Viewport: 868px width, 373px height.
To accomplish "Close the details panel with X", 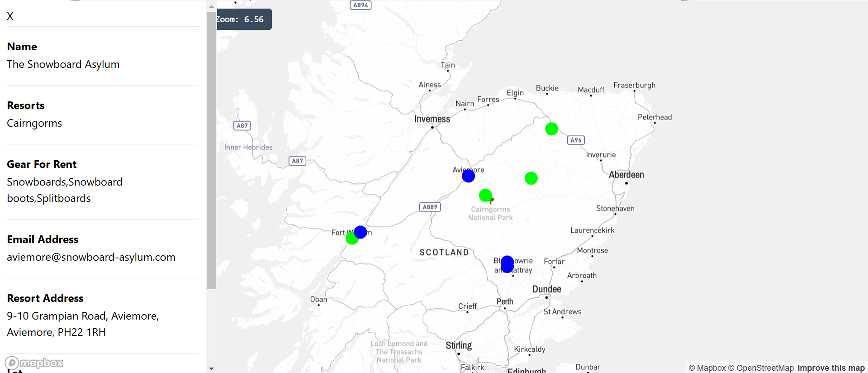I will click(10, 16).
